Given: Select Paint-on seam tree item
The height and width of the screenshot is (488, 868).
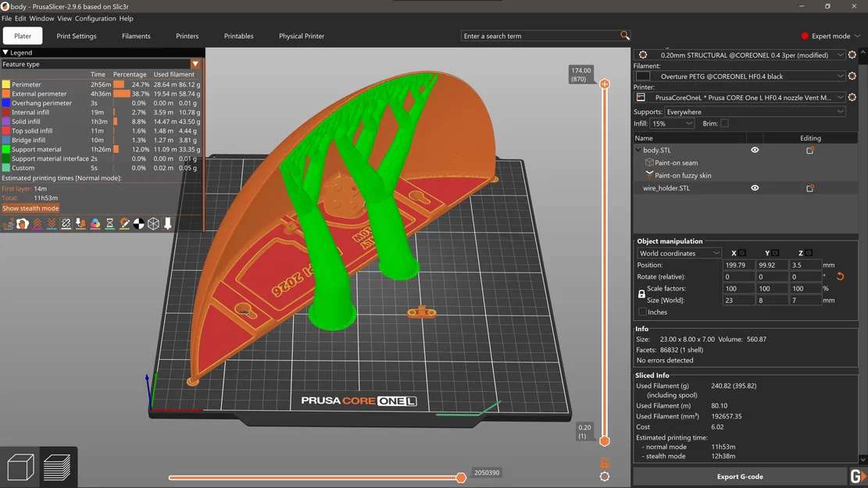Looking at the screenshot, I should (x=676, y=162).
